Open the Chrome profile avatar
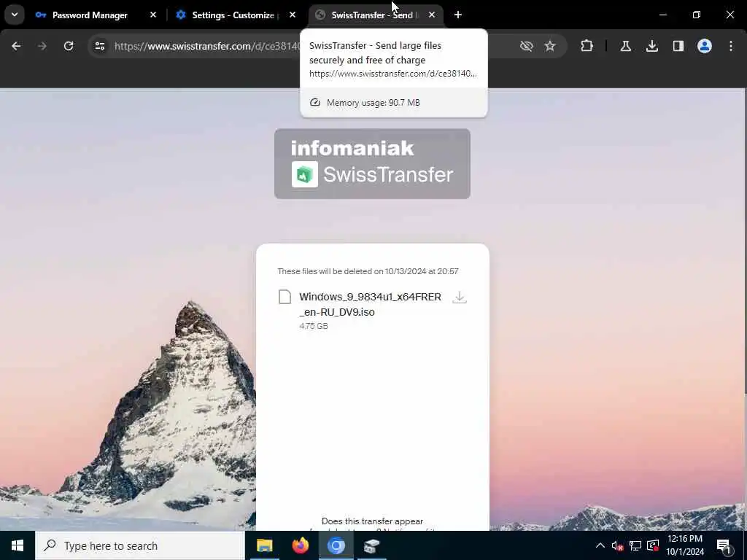 coord(705,46)
